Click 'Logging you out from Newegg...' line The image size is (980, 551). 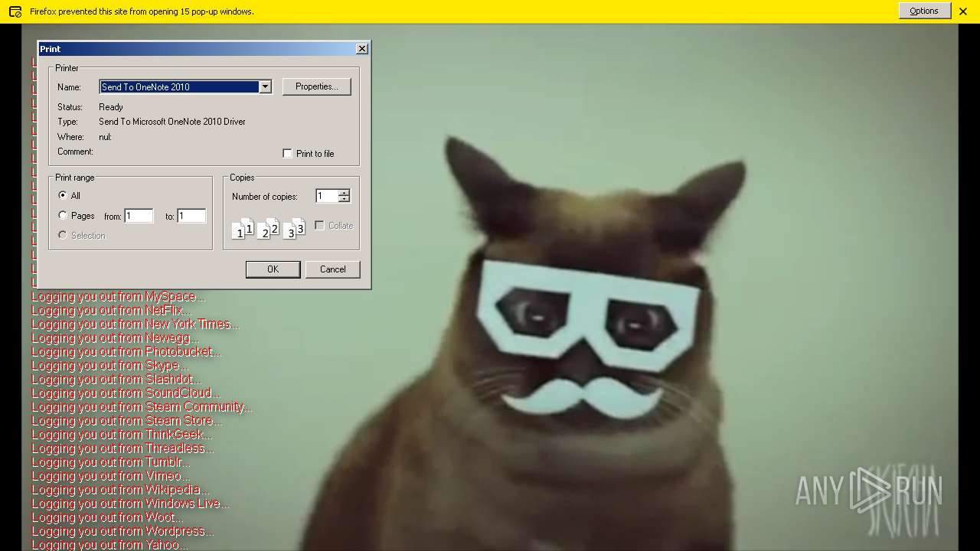[x=115, y=338]
